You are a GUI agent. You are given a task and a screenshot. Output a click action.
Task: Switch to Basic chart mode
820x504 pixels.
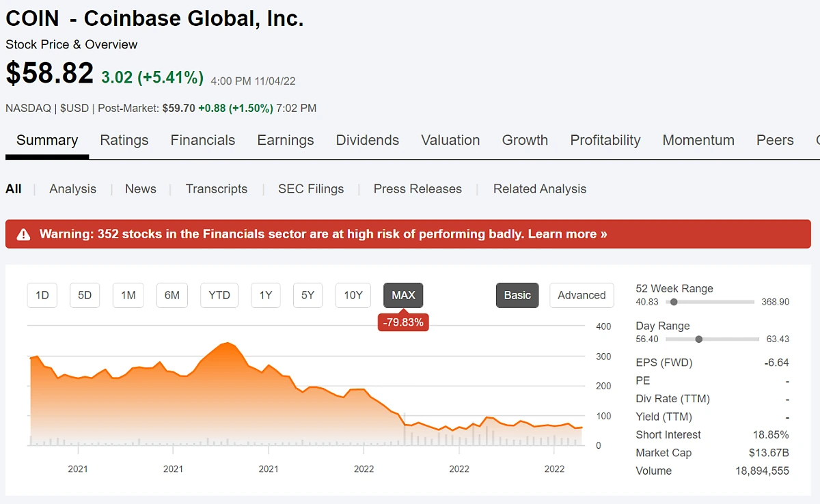pos(517,295)
